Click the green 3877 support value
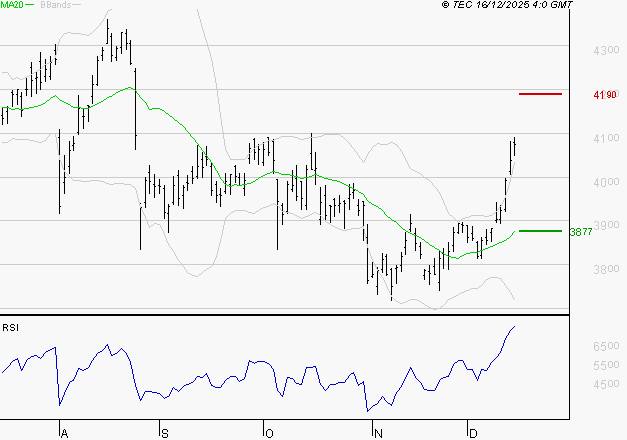 pyautogui.click(x=581, y=232)
